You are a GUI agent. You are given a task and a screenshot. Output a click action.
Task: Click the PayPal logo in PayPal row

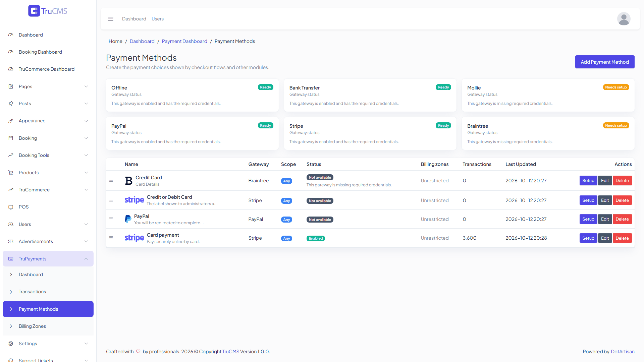(128, 219)
